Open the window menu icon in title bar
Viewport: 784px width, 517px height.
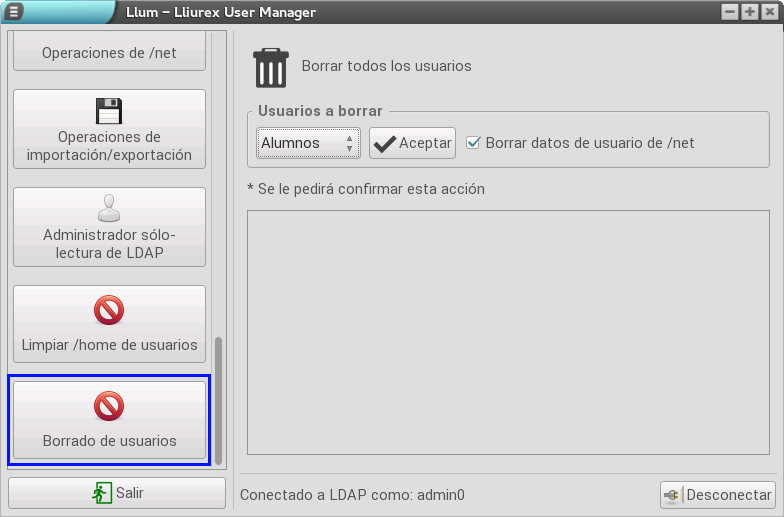click(x=15, y=12)
